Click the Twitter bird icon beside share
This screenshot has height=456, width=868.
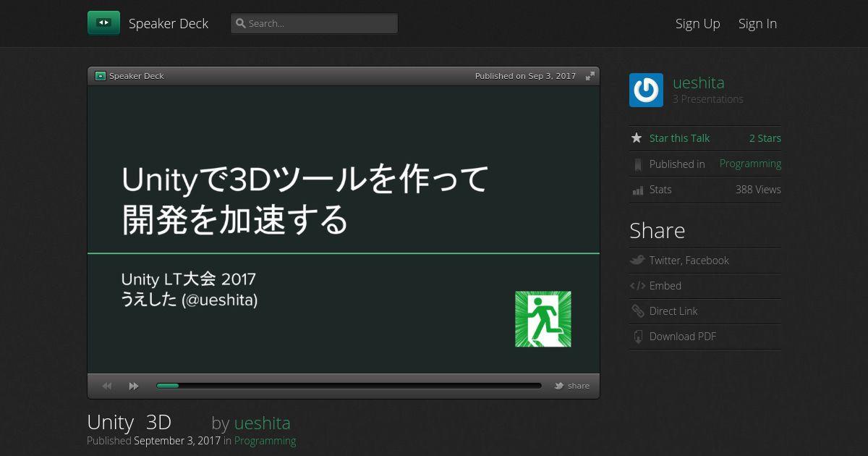click(559, 386)
